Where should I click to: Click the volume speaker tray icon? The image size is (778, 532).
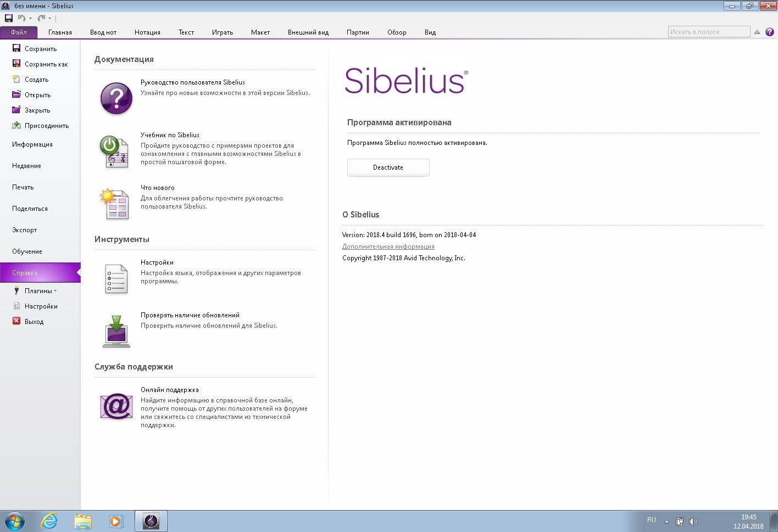coord(693,522)
